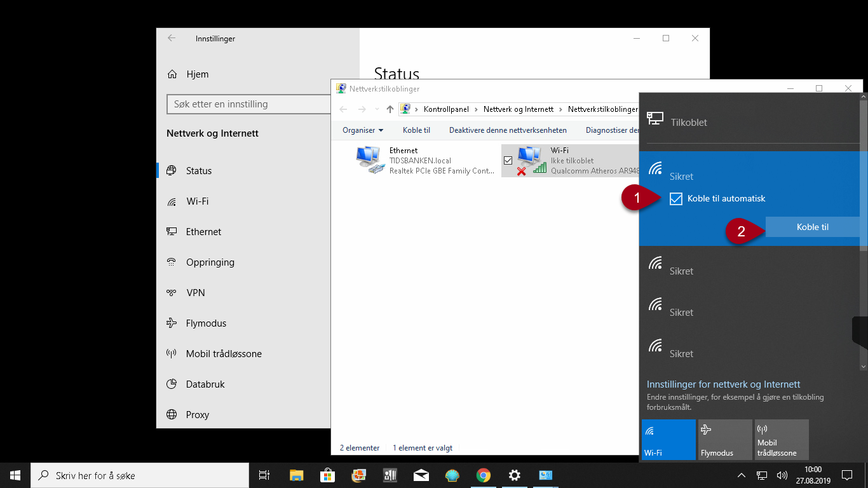This screenshot has height=488, width=868.
Task: Open recent locations dropdown in Nettverkstilkoblinger
Action: click(377, 109)
